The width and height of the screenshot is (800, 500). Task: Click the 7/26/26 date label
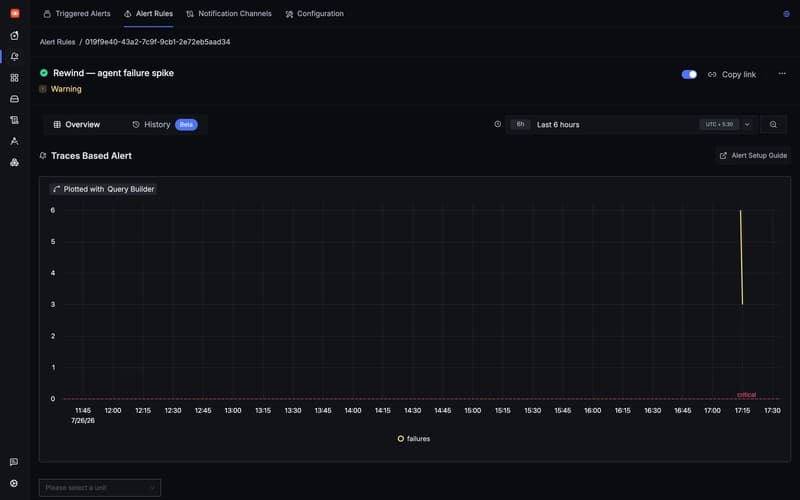[x=83, y=420]
